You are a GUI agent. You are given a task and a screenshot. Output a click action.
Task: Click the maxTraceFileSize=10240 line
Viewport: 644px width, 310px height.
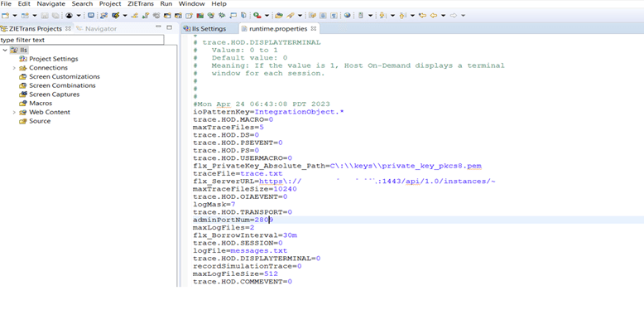(x=244, y=189)
